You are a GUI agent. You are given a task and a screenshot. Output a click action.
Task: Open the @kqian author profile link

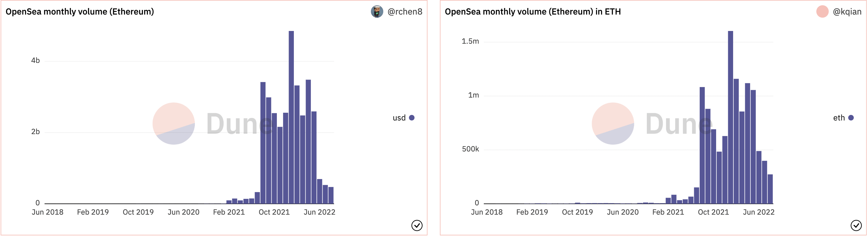tap(847, 11)
